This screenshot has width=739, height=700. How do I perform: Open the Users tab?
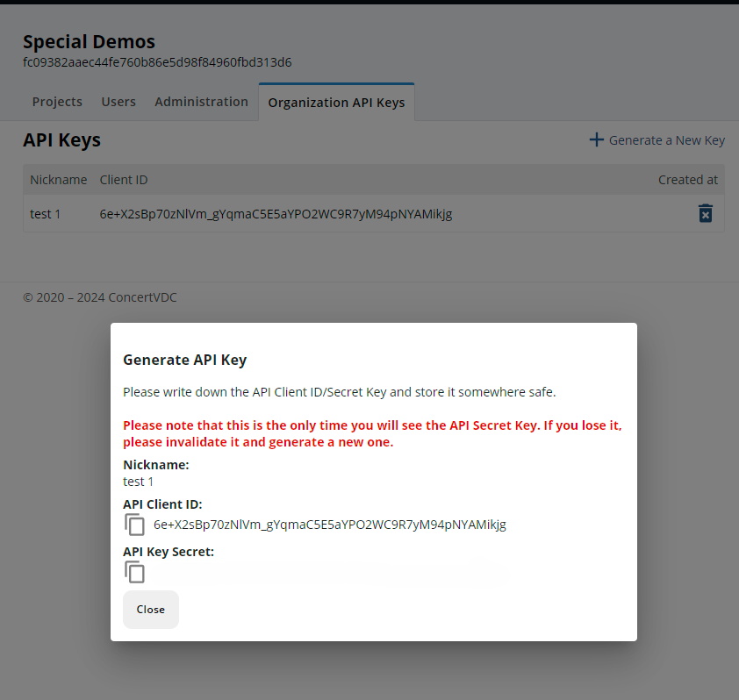(118, 102)
